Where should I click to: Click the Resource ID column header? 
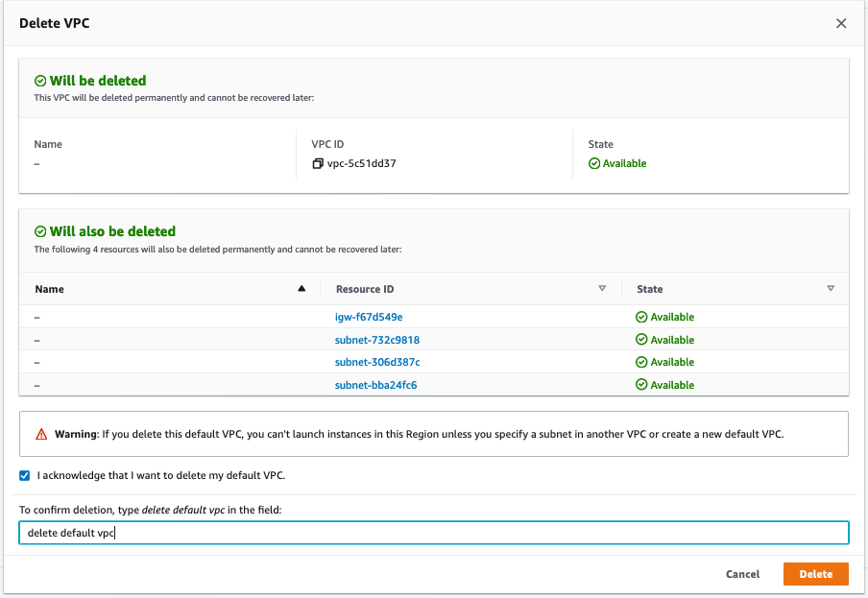[x=365, y=289]
